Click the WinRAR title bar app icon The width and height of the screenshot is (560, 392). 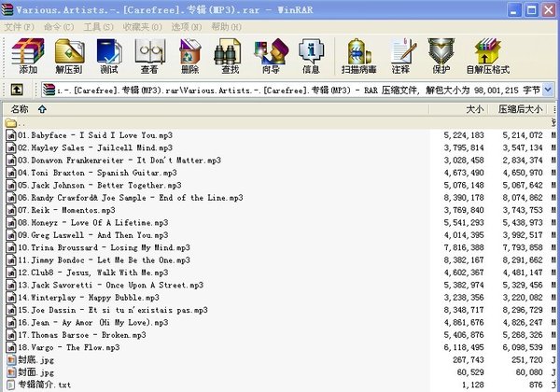[7, 8]
